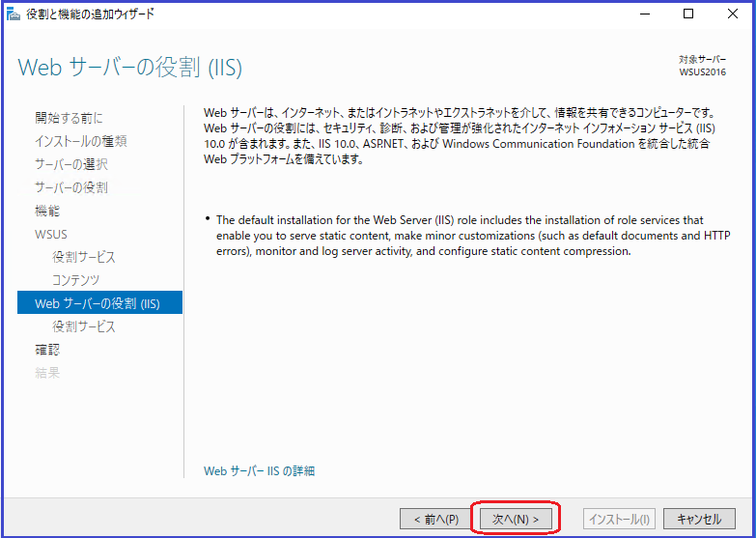The image size is (756, 538).
Task: Click the window title 役割と機能の追加ウィザード
Action: pyautogui.click(x=90, y=14)
